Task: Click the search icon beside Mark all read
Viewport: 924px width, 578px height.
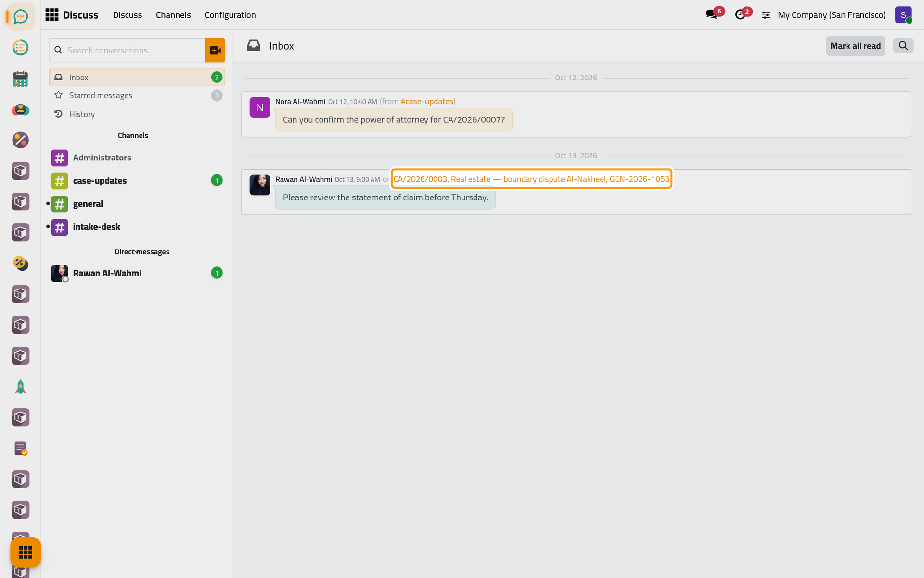Action: tap(903, 46)
